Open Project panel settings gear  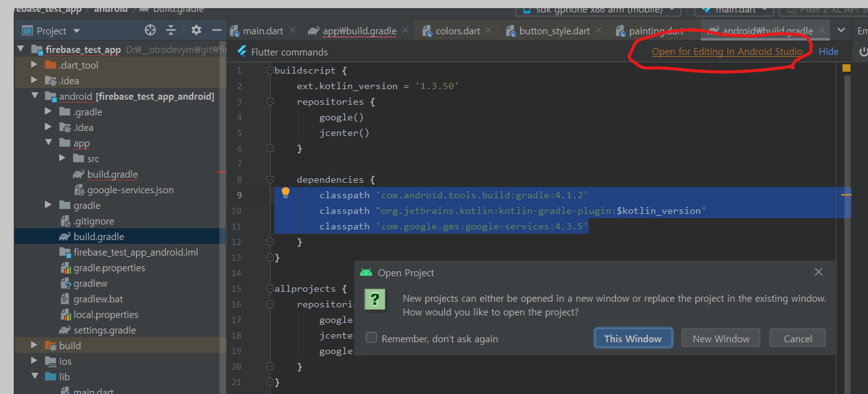(x=196, y=31)
